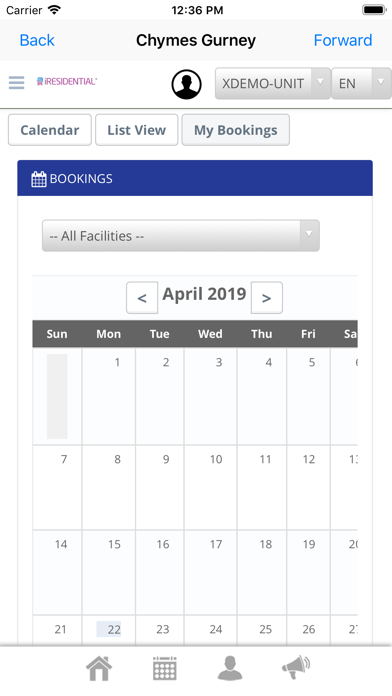Select the April 10 calendar cell
Screen dimensions: 392x696
coord(210,487)
